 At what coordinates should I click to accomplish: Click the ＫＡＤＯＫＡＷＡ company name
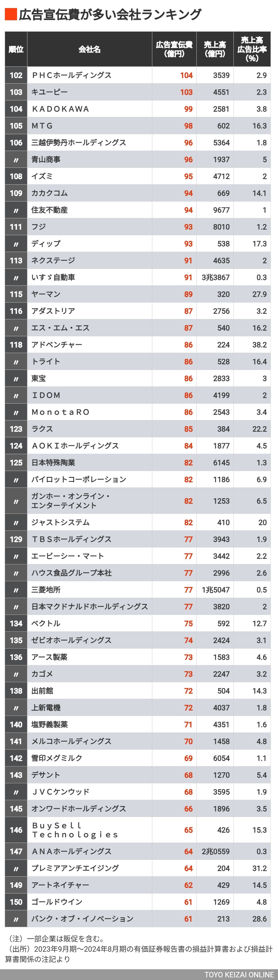coord(60,109)
